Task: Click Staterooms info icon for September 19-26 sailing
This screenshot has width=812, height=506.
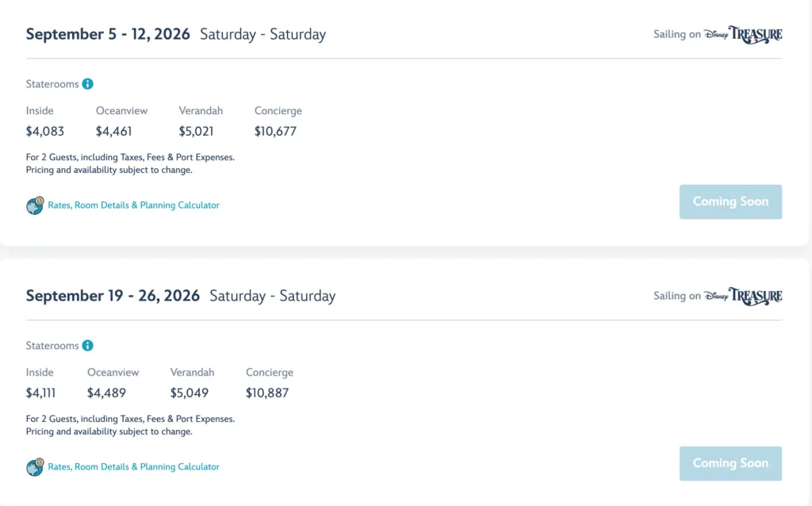Action: (x=88, y=346)
